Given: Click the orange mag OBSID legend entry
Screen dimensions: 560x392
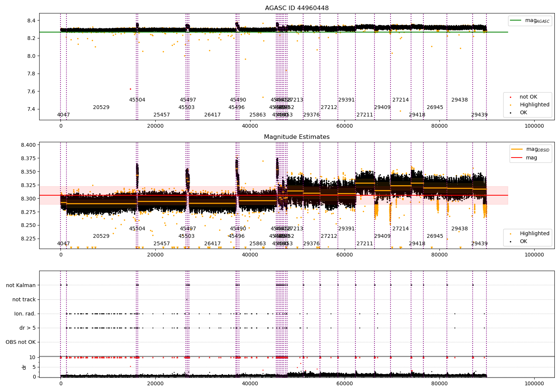Looking at the screenshot, I should (531, 149).
